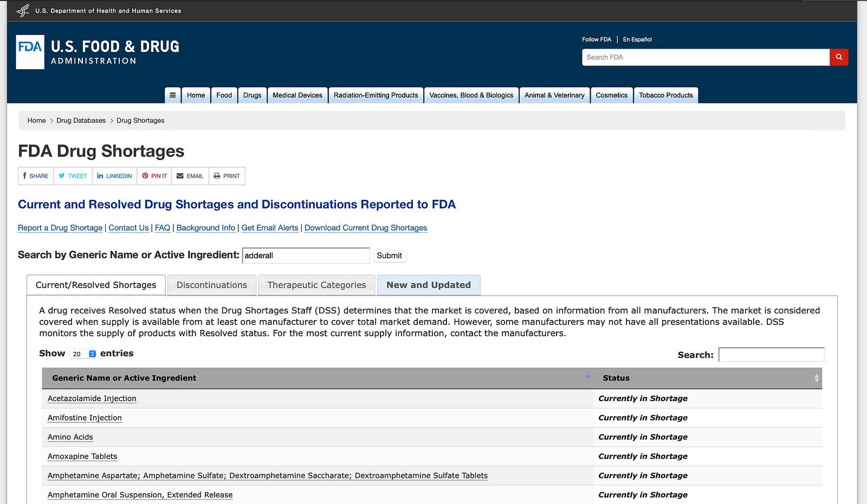Image resolution: width=867 pixels, height=504 pixels.
Task: Sort table by Status column
Action: (616, 378)
